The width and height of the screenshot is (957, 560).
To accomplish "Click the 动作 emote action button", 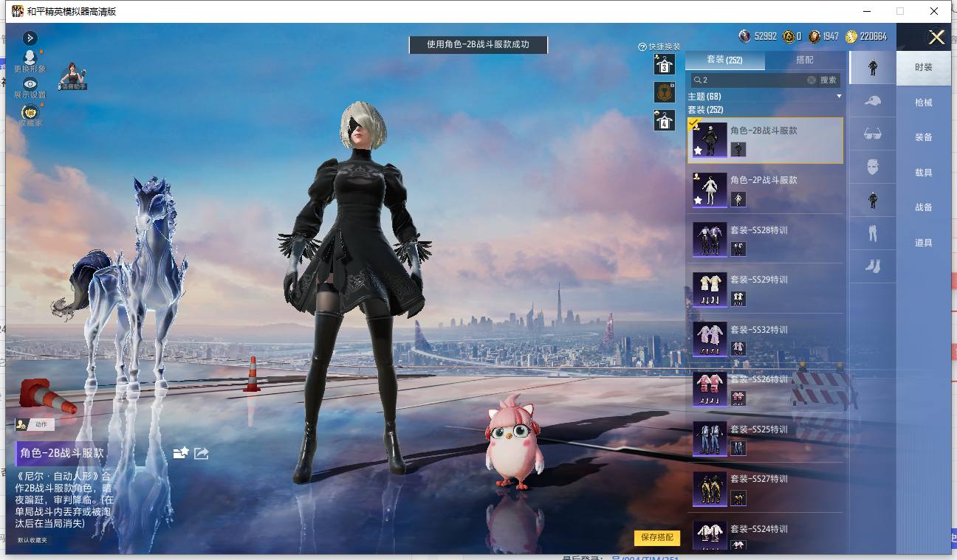I will [x=35, y=424].
